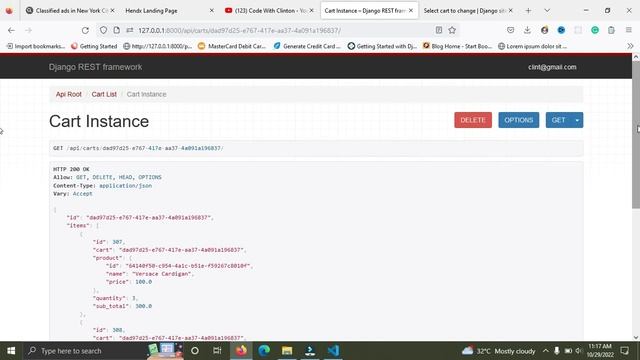Image resolution: width=640 pixels, height=360 pixels.
Task: Open Task View on taskbar
Action: [217, 351]
